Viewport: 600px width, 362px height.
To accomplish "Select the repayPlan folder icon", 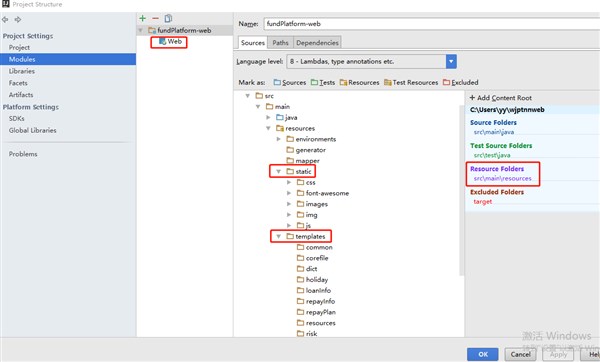I will pyautogui.click(x=300, y=312).
